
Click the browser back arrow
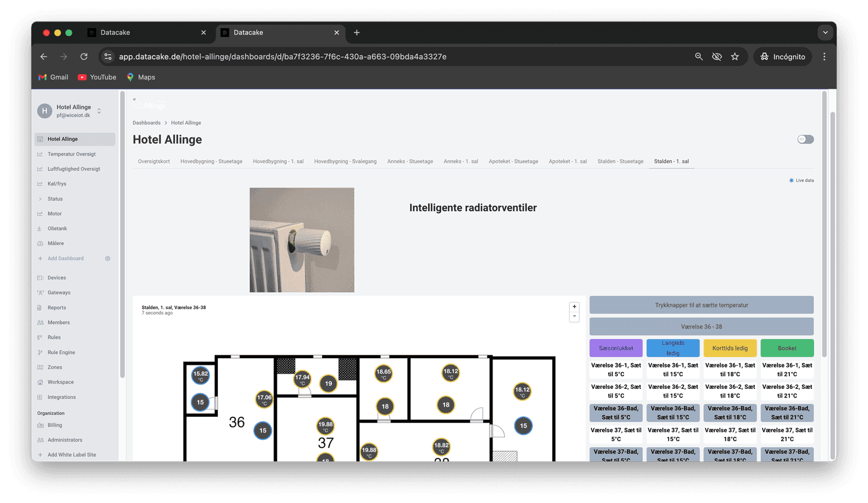pos(44,57)
